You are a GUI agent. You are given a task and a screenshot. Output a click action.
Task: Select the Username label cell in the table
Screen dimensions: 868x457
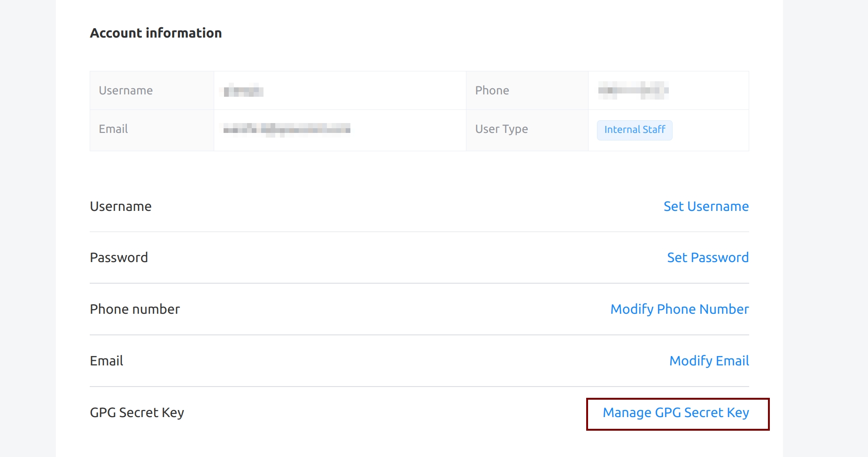126,91
